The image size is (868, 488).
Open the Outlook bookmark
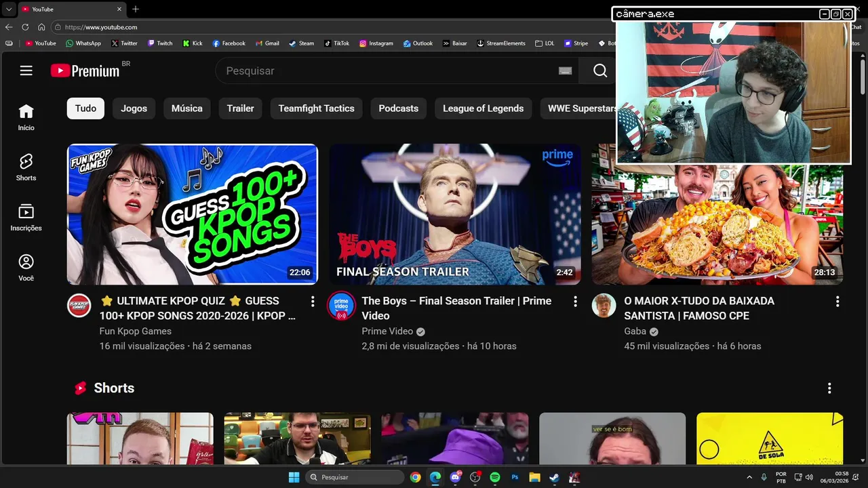click(418, 43)
